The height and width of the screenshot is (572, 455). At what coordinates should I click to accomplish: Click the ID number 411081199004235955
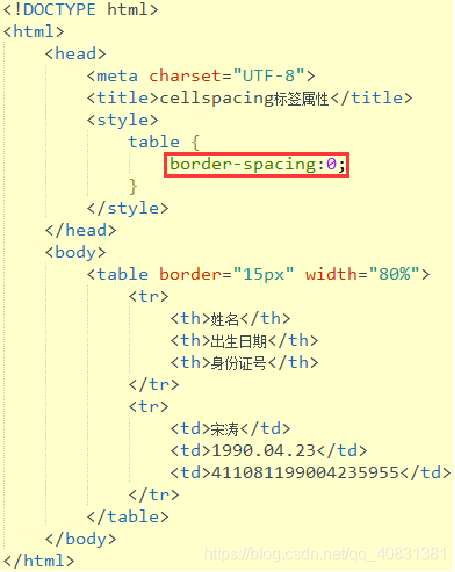[305, 473]
